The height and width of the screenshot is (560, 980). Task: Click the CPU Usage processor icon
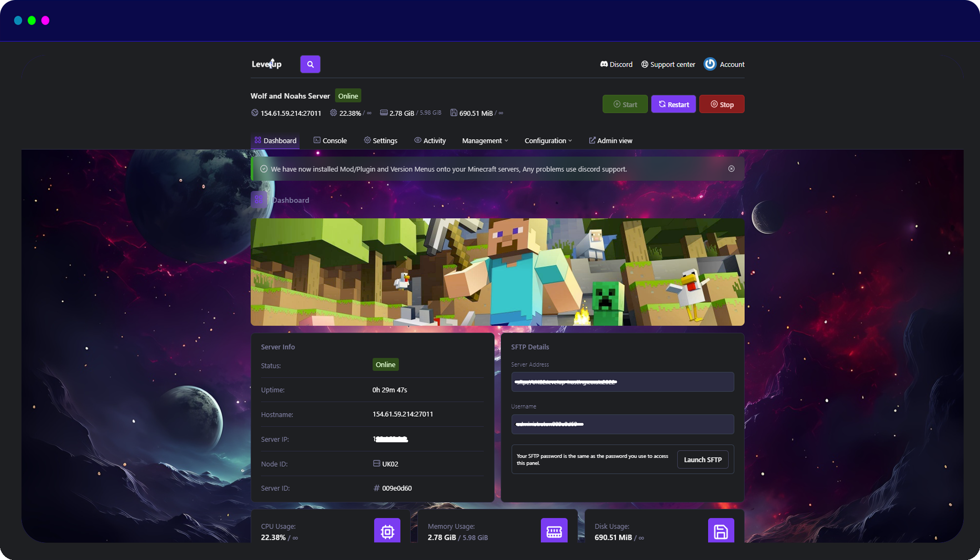coord(387,530)
